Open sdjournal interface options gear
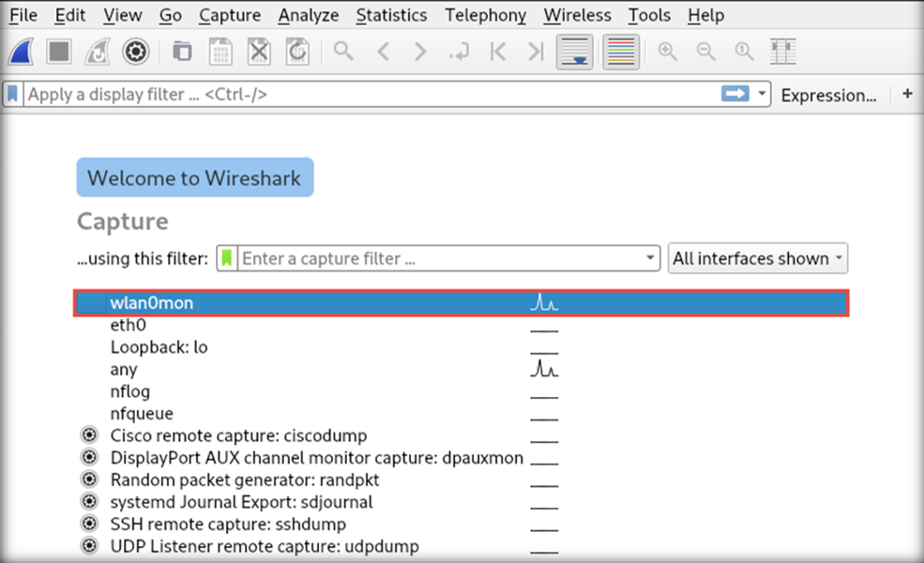This screenshot has height=563, width=924. [89, 501]
